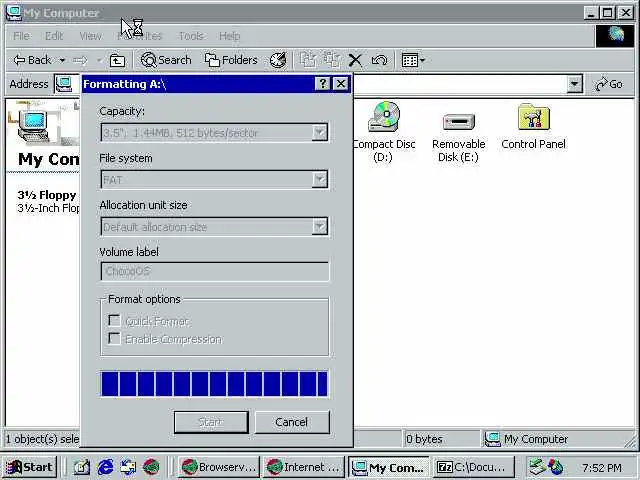
Task: Click the Formatting A:\ title bar
Action: click(x=198, y=84)
